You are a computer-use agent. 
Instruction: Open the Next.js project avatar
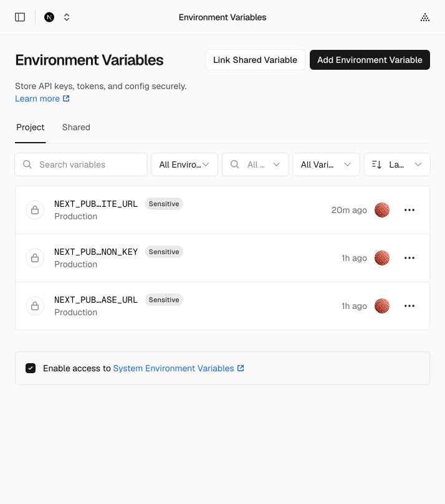click(49, 17)
